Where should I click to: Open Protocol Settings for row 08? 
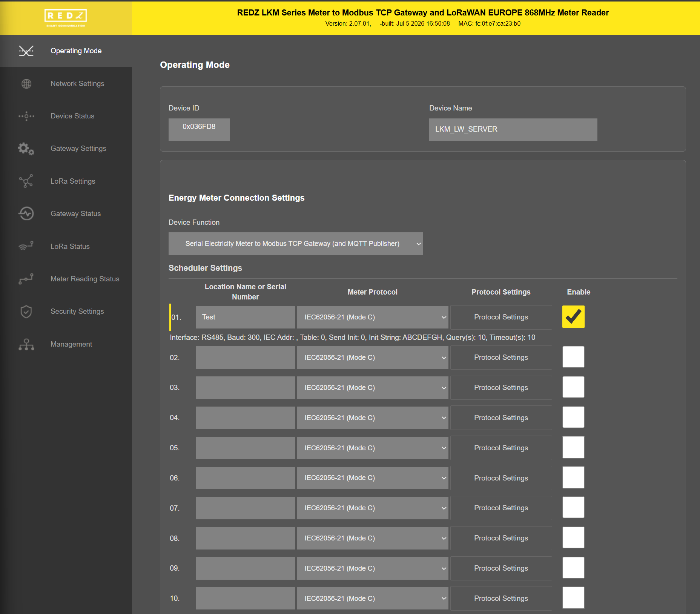pyautogui.click(x=501, y=538)
